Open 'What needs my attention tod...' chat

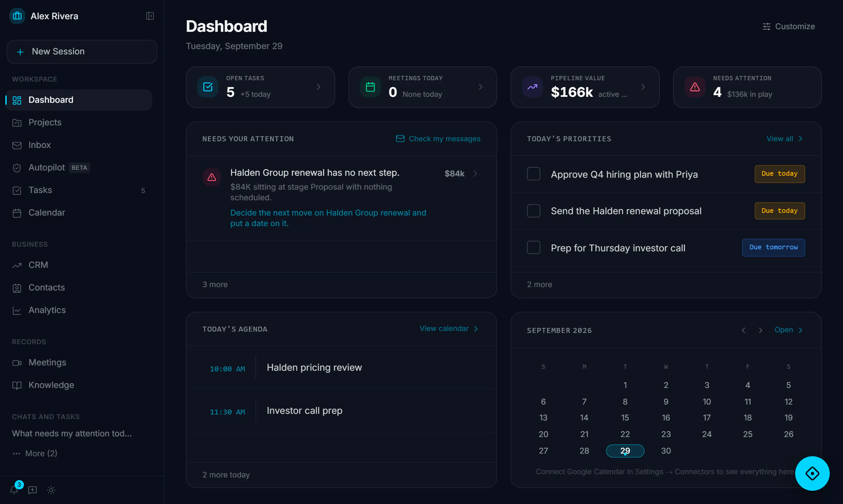coord(72,434)
